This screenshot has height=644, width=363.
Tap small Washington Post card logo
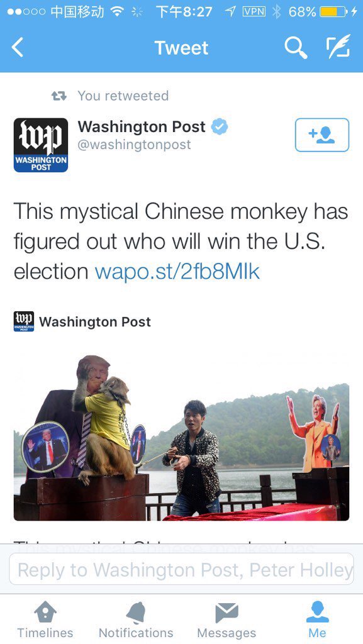coord(24,321)
